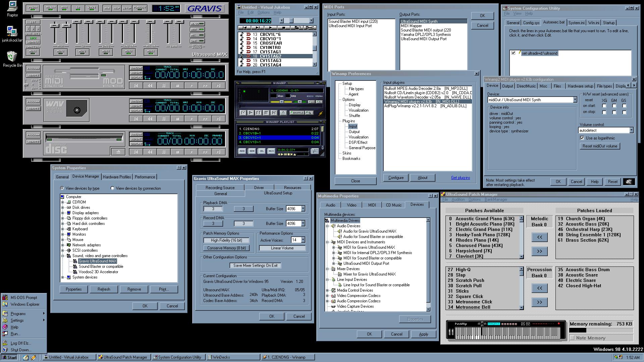Select the junkskool.lan network desktop icon
This screenshot has width=644, height=362.
[12, 34]
